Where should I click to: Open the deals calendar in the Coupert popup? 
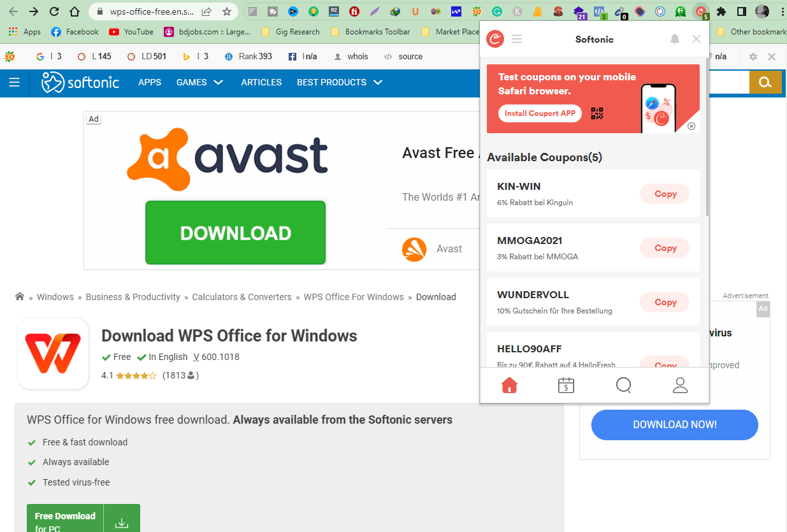coord(566,385)
